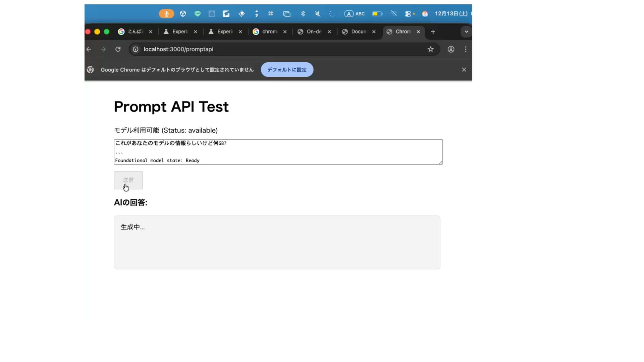Toggle the muted sound icon in menu bar
The width and height of the screenshot is (644, 362).
(318, 14)
